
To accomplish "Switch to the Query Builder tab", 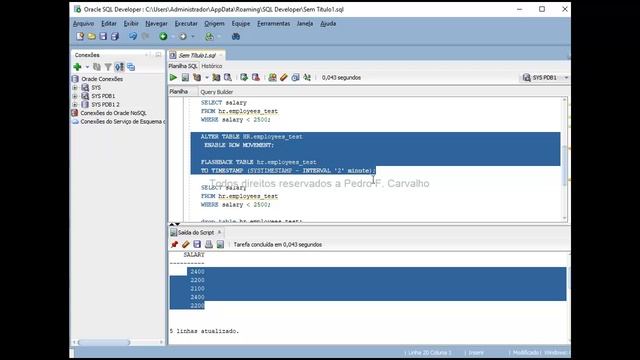I will (x=217, y=92).
